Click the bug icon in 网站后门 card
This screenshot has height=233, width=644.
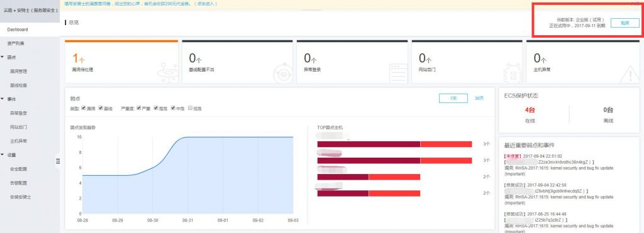point(513,72)
